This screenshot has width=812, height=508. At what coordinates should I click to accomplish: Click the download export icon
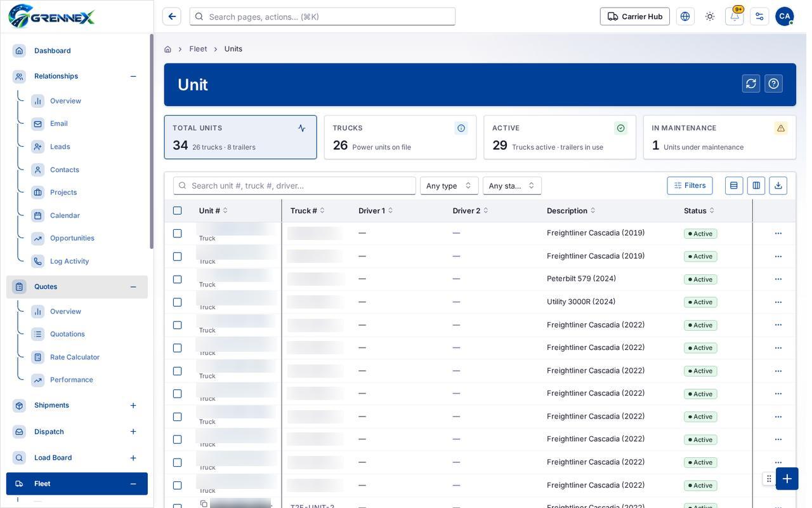pyautogui.click(x=778, y=185)
